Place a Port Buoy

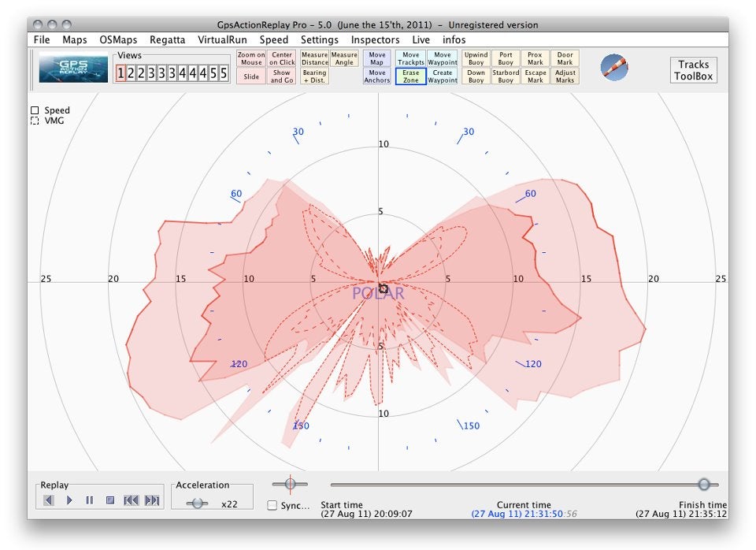click(x=506, y=58)
